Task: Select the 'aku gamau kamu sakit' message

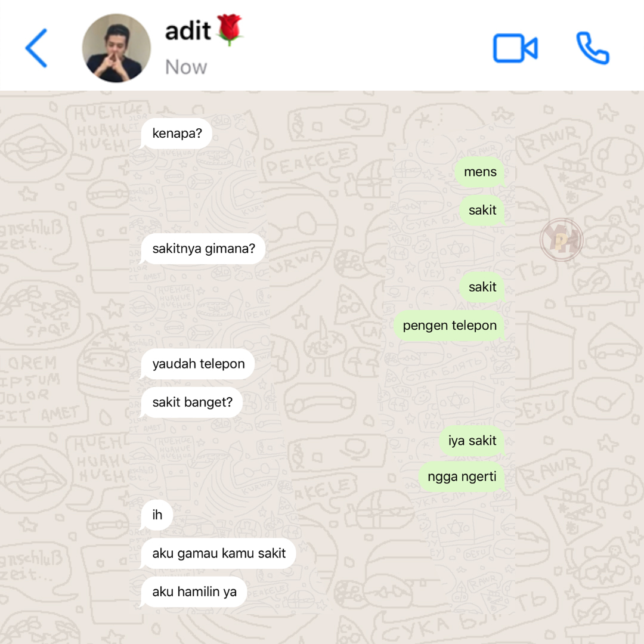Action: [x=218, y=553]
